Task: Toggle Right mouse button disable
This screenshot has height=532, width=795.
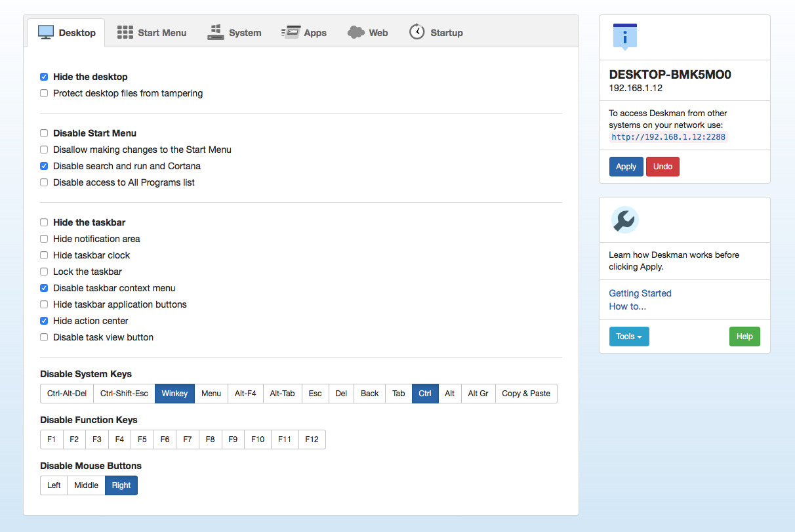Action: click(x=121, y=485)
